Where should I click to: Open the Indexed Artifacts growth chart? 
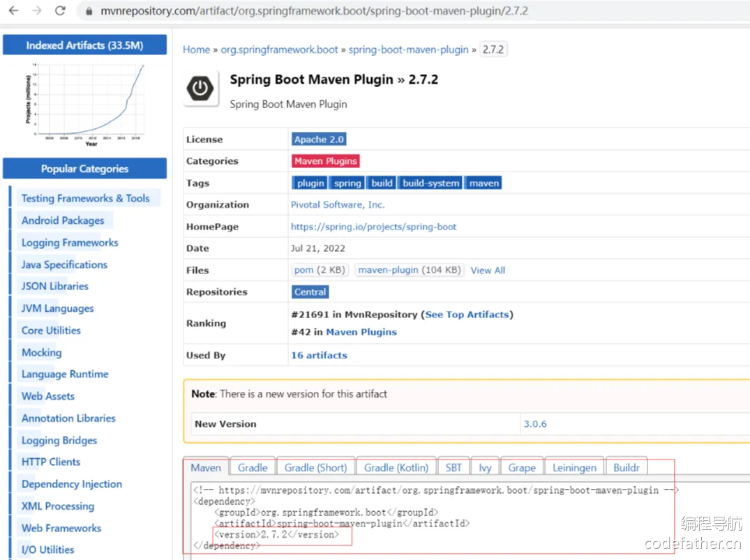[x=85, y=104]
